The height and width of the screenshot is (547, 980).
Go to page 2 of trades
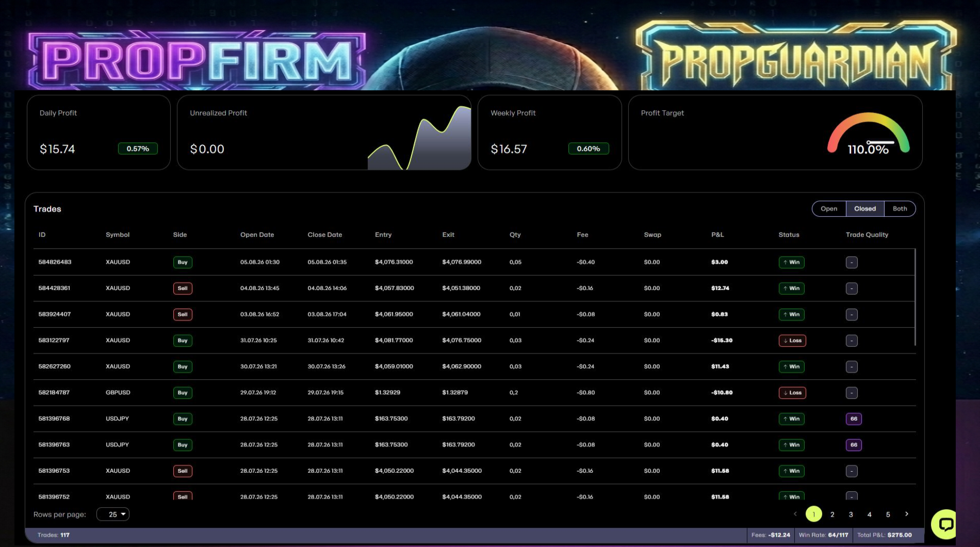pos(832,514)
